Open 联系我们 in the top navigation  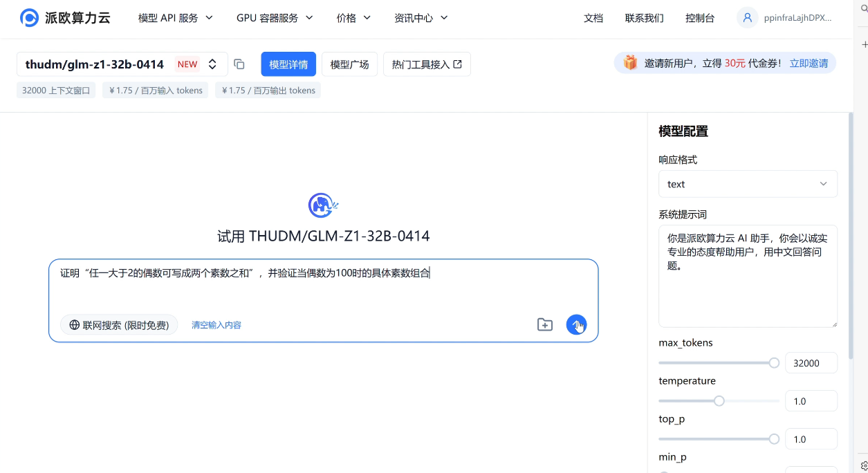coord(644,18)
